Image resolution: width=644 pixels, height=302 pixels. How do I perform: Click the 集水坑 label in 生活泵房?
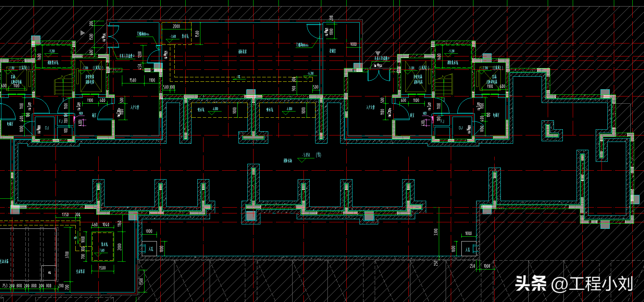tap(104, 244)
